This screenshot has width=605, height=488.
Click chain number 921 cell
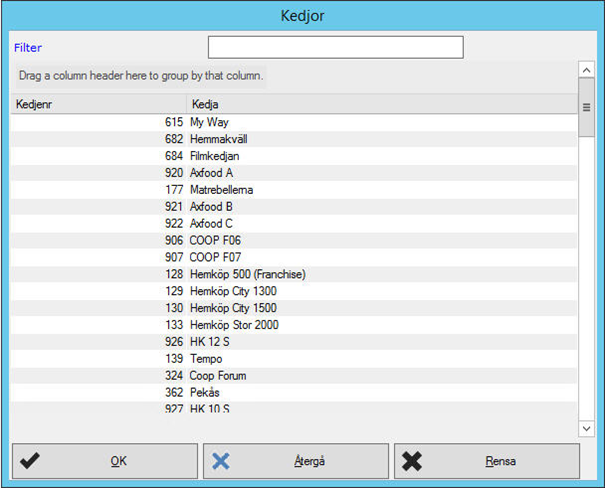pyautogui.click(x=98, y=206)
